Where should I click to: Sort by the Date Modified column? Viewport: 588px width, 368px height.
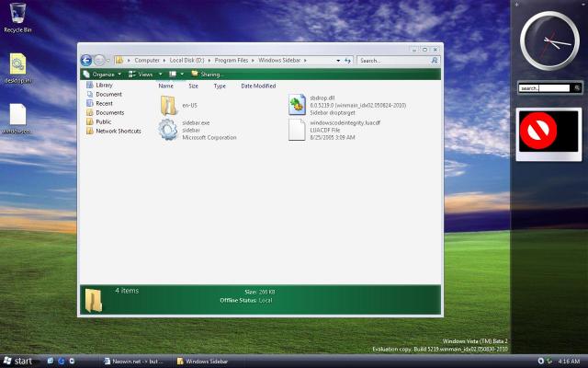tap(258, 86)
